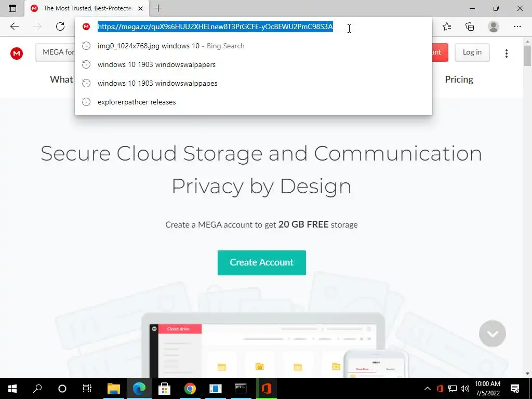Viewport: 532px width, 399px height.
Task: Open Command Prompt taskbar icon
Action: (241, 389)
